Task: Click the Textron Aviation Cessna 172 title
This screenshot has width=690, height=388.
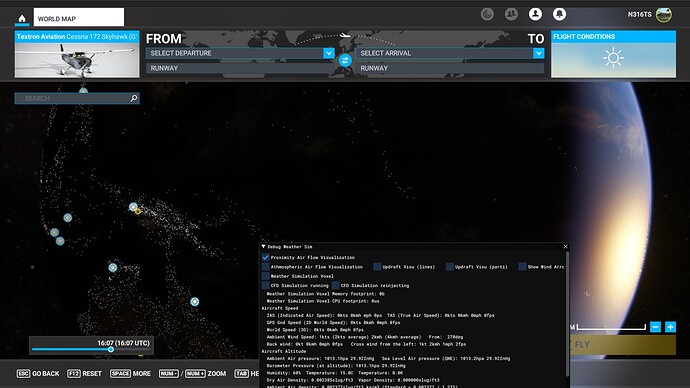Action: pos(77,37)
